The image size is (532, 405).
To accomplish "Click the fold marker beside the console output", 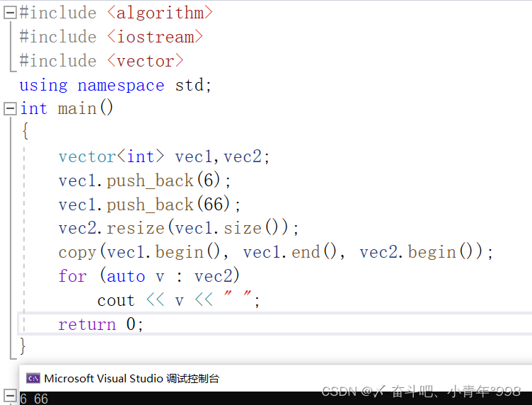I will click(x=10, y=396).
